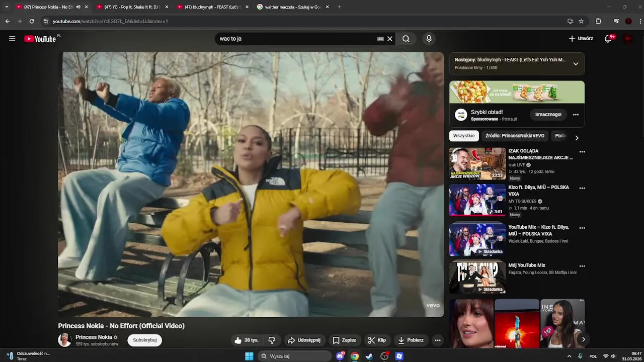Open options dots for Mój YouTube Mix
The width and height of the screenshot is (644, 362).
[x=582, y=266]
